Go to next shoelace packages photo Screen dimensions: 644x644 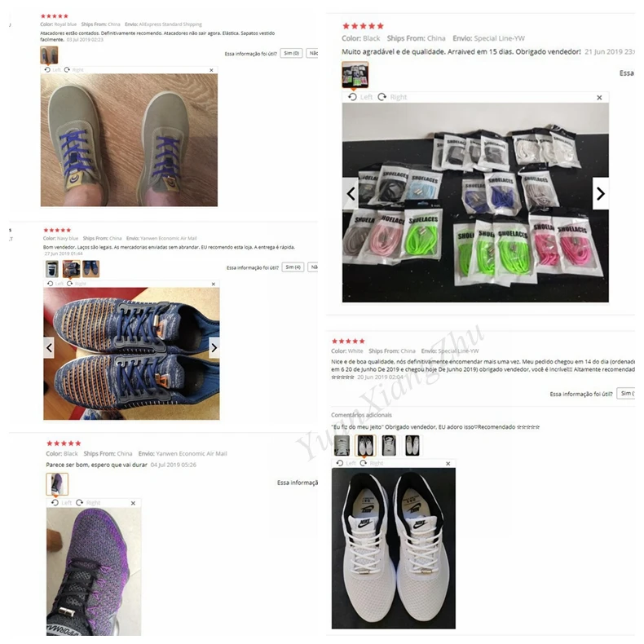(x=601, y=194)
